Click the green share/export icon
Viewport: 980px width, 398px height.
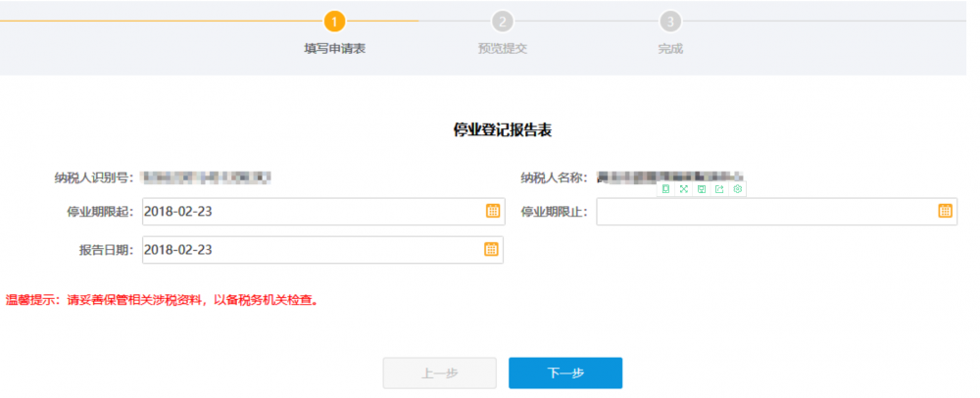719,189
